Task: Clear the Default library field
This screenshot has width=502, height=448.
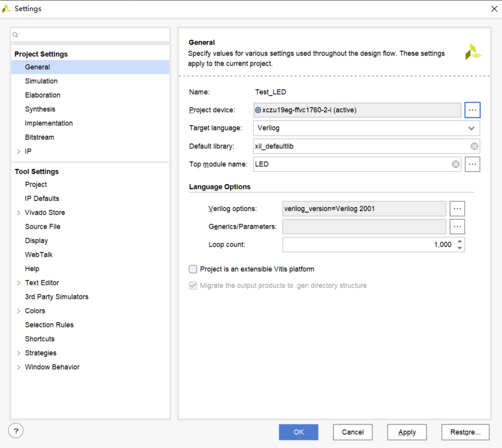Action: (x=474, y=146)
